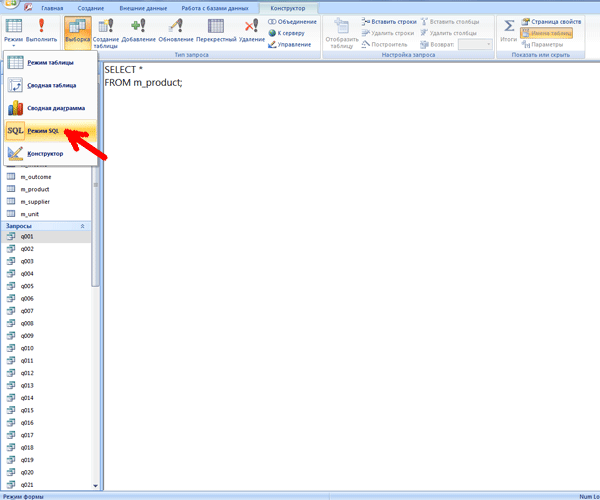This screenshot has width=600, height=500.
Task: Choose Режим SQL from the view menu
Action: pyautogui.click(x=45, y=131)
